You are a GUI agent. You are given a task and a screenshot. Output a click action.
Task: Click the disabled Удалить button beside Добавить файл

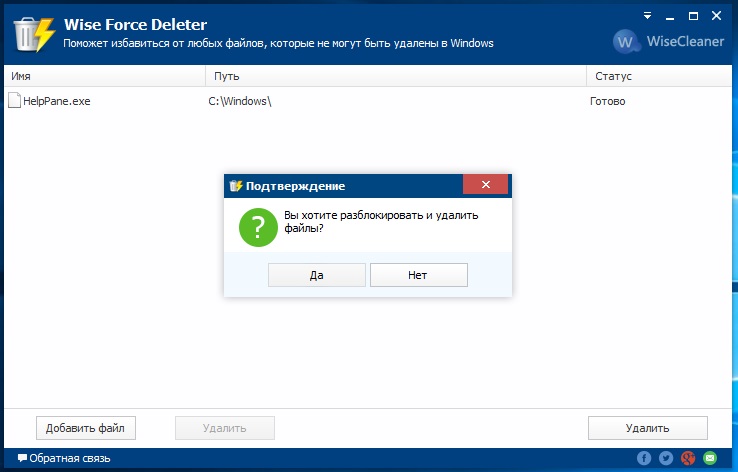225,428
